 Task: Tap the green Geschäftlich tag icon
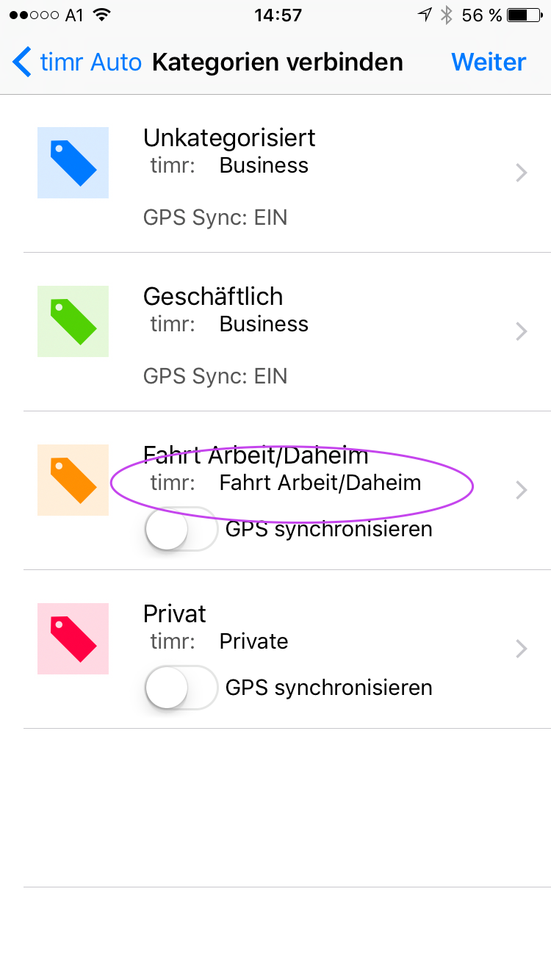click(73, 321)
